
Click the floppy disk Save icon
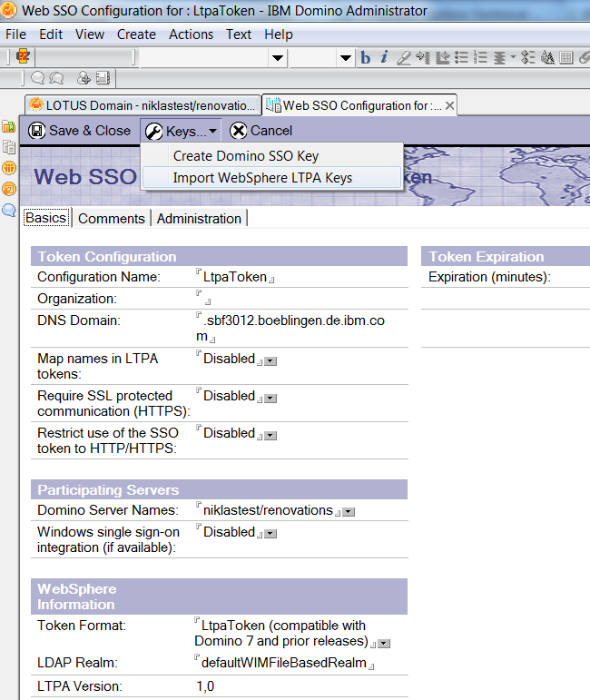pos(36,131)
